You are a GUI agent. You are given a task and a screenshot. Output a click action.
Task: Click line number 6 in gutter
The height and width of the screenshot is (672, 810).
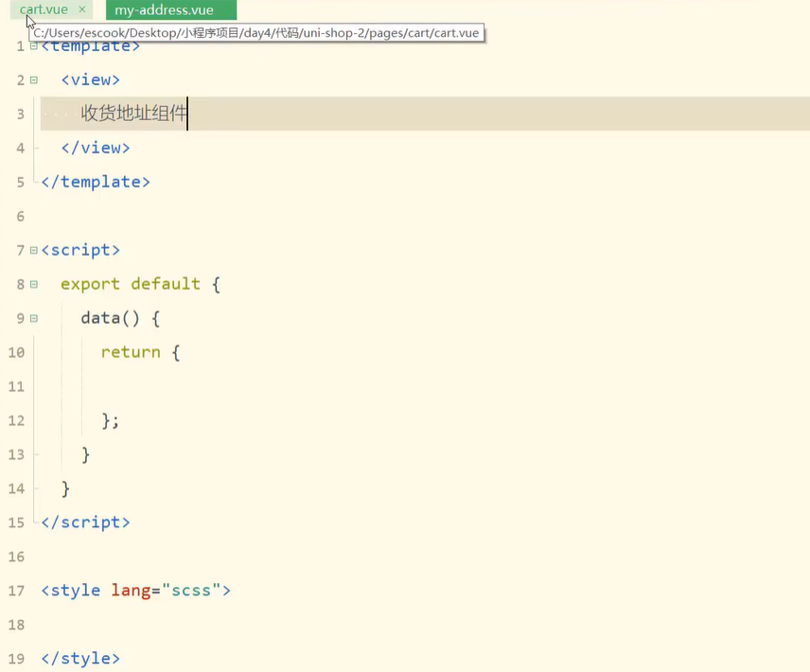point(21,217)
